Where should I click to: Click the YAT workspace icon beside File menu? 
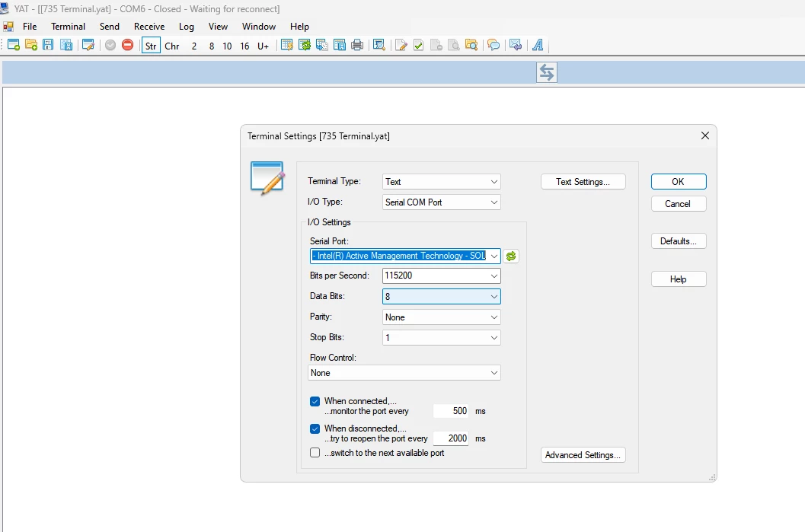coord(8,27)
